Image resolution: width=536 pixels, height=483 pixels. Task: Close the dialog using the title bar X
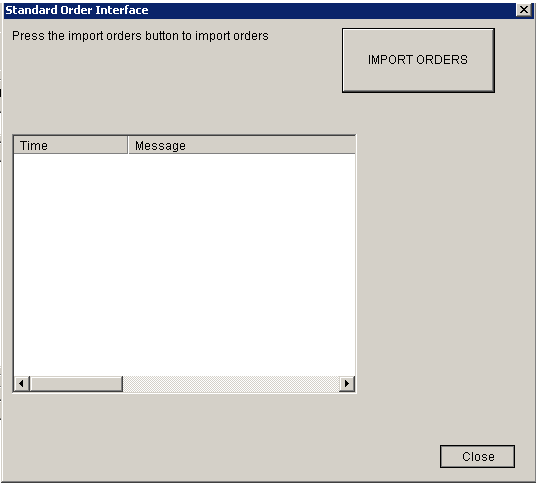click(x=524, y=10)
